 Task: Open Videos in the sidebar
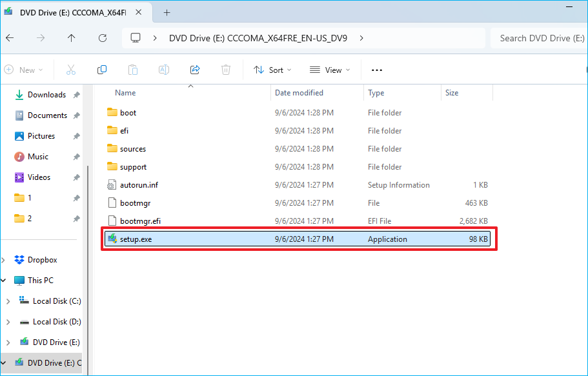coord(39,177)
